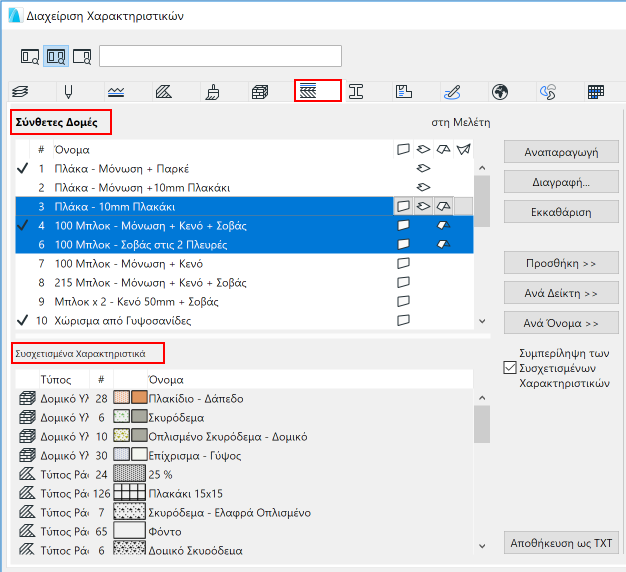Viewport: 626px width, 572px height.
Task: Switch to Building Materials tab
Action: (x=260, y=91)
